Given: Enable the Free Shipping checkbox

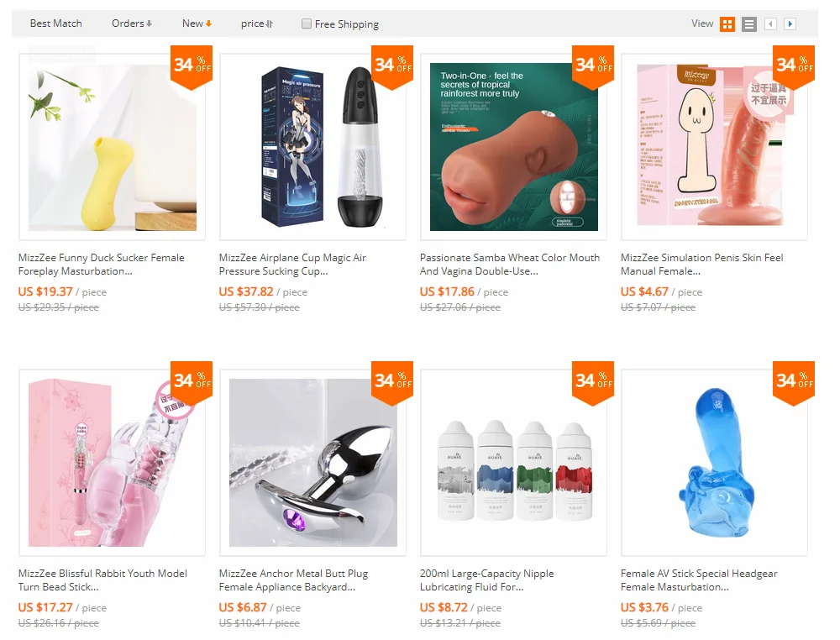Looking at the screenshot, I should [307, 24].
